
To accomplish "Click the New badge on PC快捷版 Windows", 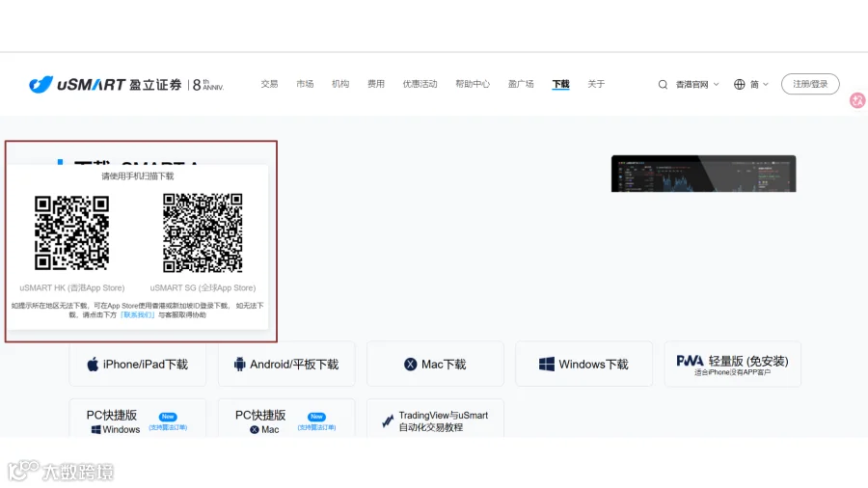I will pos(168,417).
